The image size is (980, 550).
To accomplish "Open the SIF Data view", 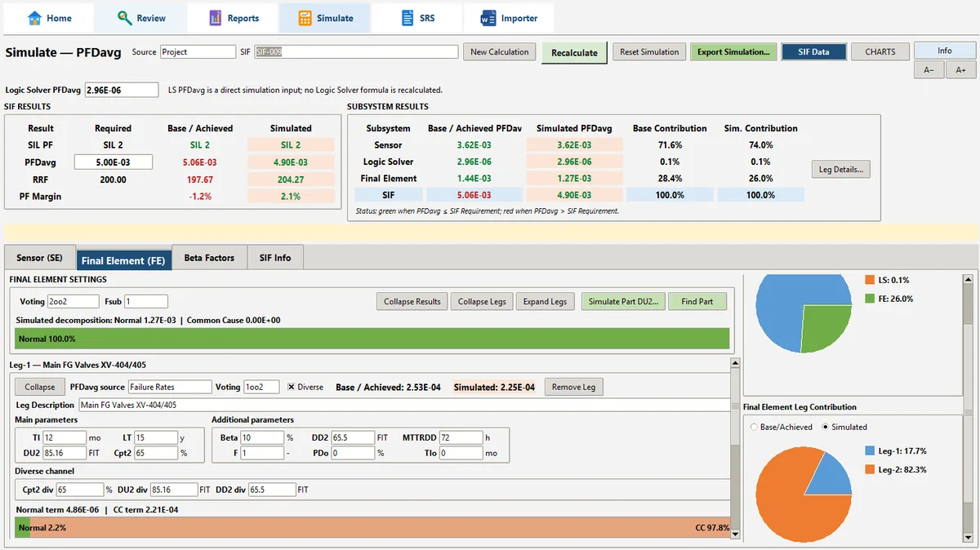I will pos(813,51).
